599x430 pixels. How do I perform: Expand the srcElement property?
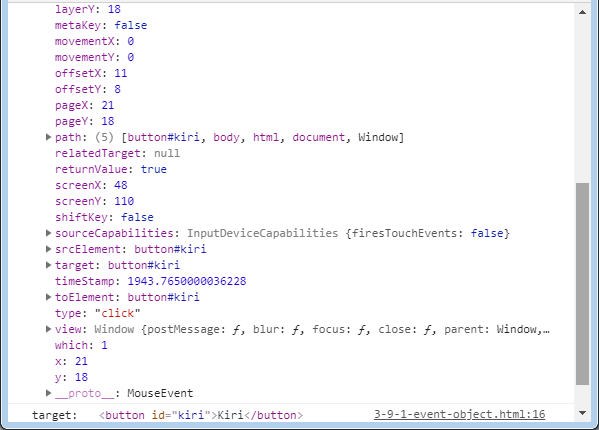pos(48,249)
